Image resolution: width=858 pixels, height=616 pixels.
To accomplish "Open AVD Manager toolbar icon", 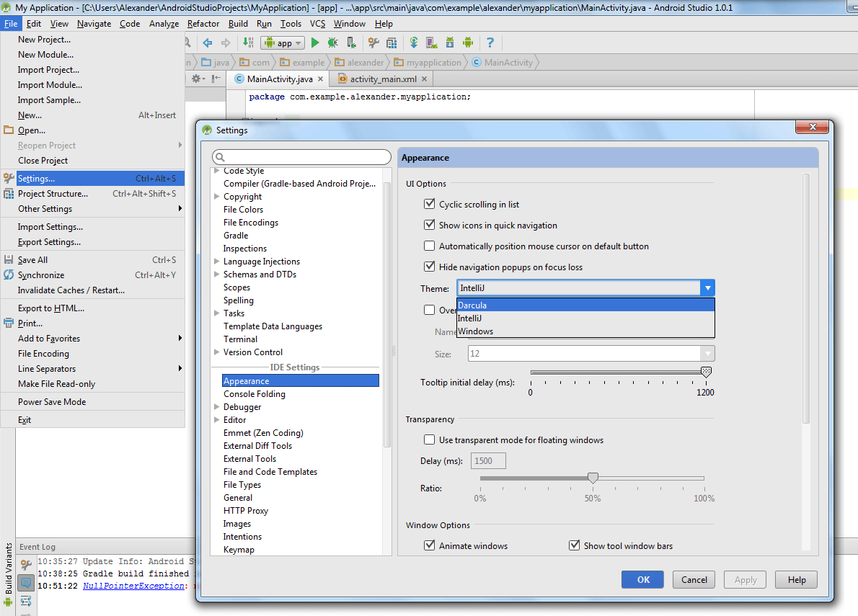I will pos(431,43).
